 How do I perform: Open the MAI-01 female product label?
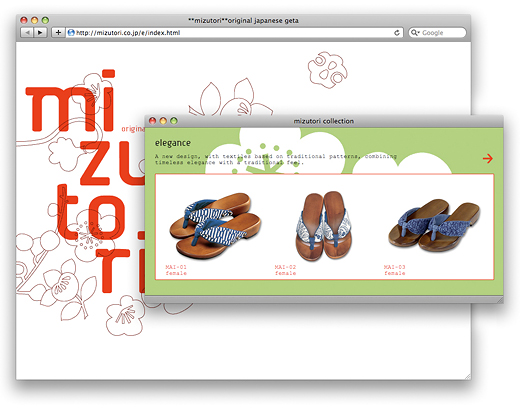coord(176,270)
